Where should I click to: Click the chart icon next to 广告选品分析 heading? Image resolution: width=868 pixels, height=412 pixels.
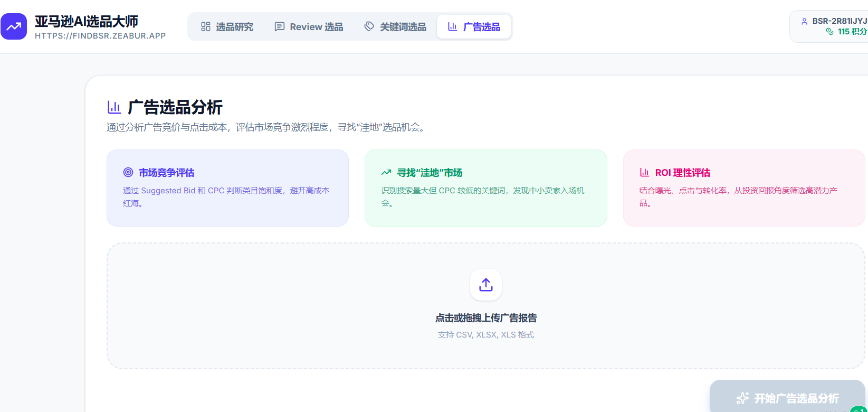[x=114, y=107]
